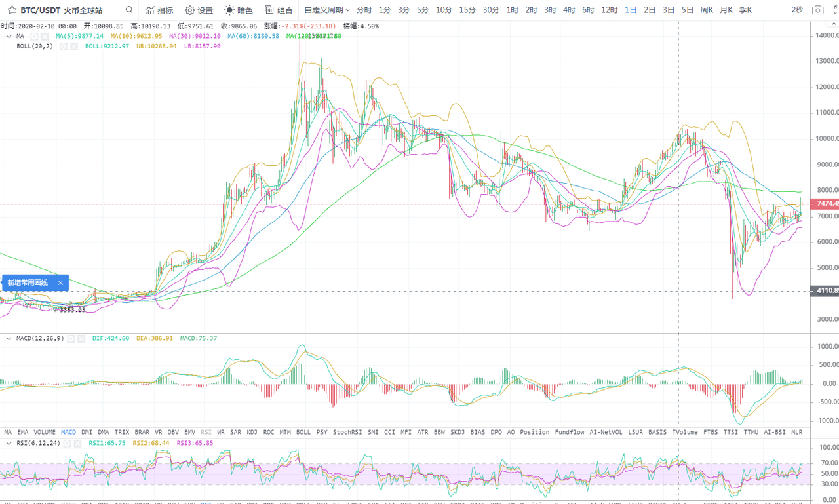The width and height of the screenshot is (839, 504).
Task: Click the RSI3:65.85 value
Action: [195, 443]
